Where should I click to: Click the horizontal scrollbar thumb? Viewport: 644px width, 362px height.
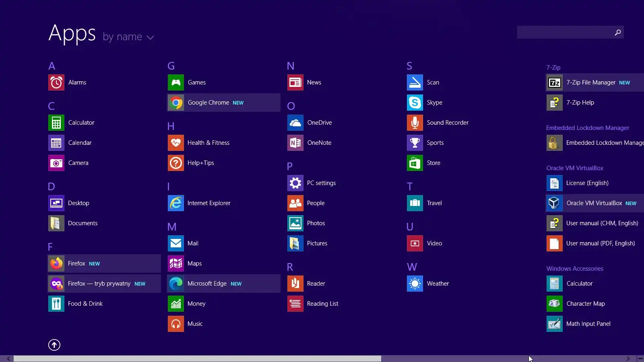197,358
